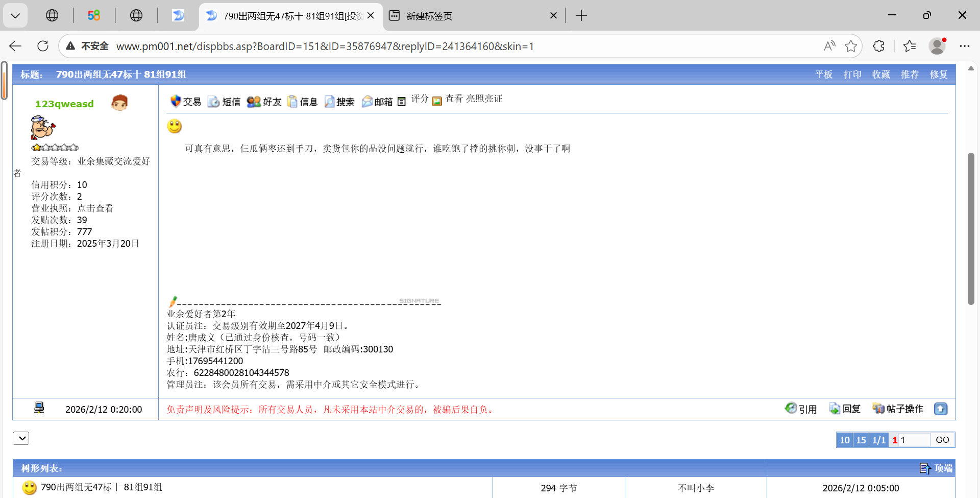Jump to top using blue arrow icon

[x=940, y=409]
